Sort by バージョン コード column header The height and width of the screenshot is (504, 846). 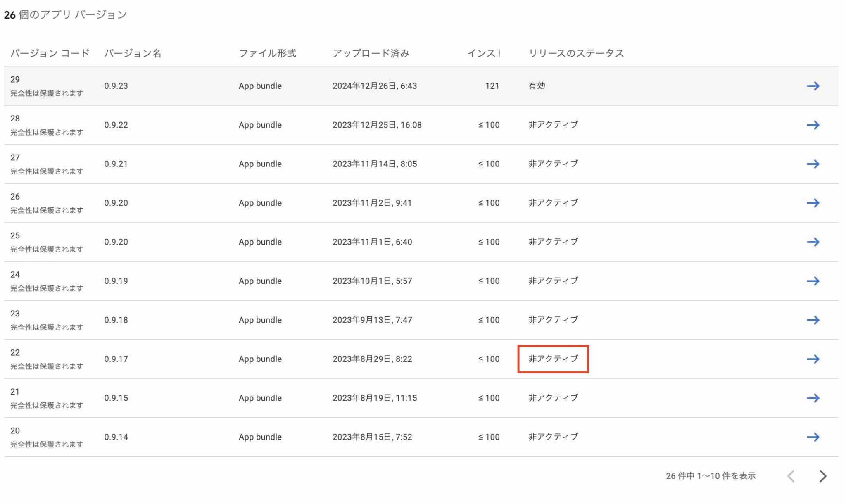(x=50, y=53)
